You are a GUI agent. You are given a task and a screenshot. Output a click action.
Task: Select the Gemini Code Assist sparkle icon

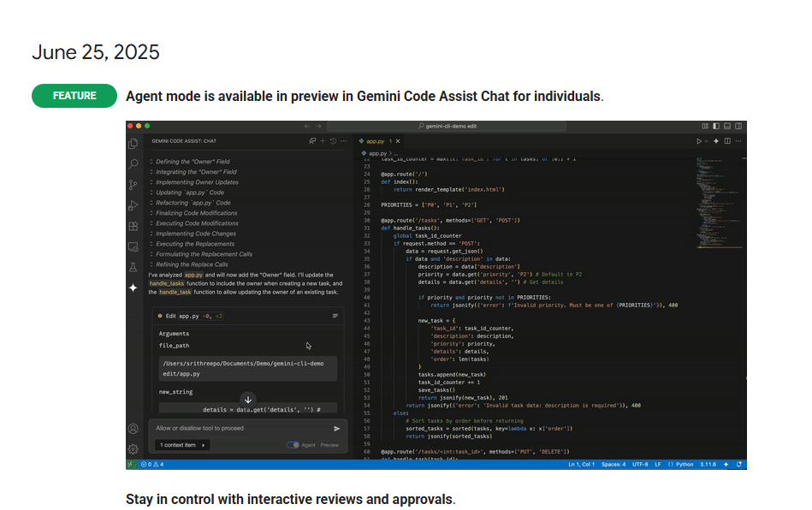(x=133, y=288)
